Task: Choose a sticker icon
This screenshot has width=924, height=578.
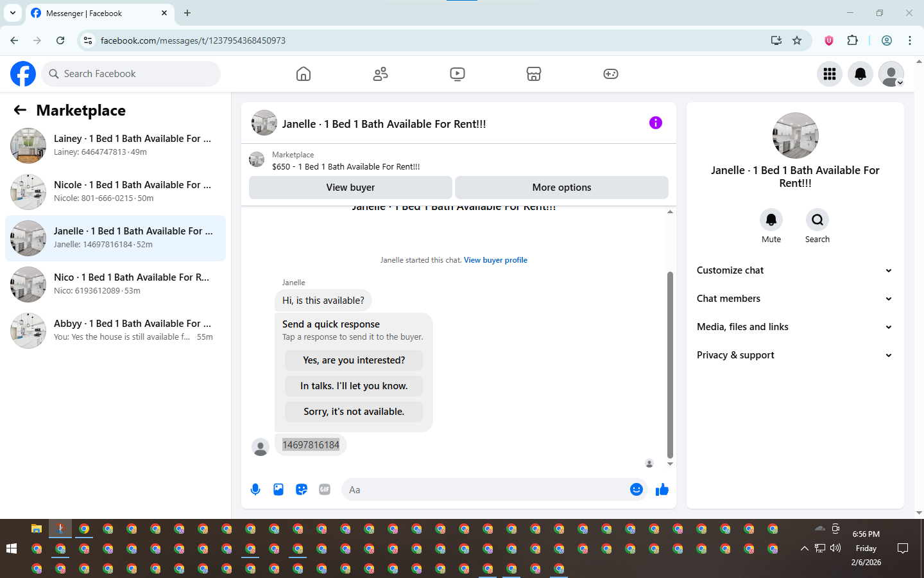Action: click(302, 489)
